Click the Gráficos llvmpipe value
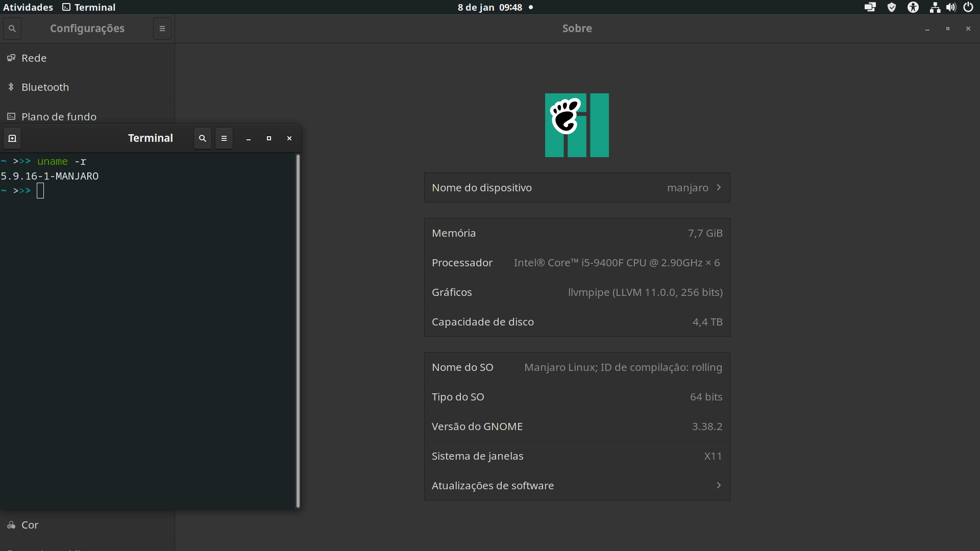Viewport: 980px width, 551px height. coord(645,292)
